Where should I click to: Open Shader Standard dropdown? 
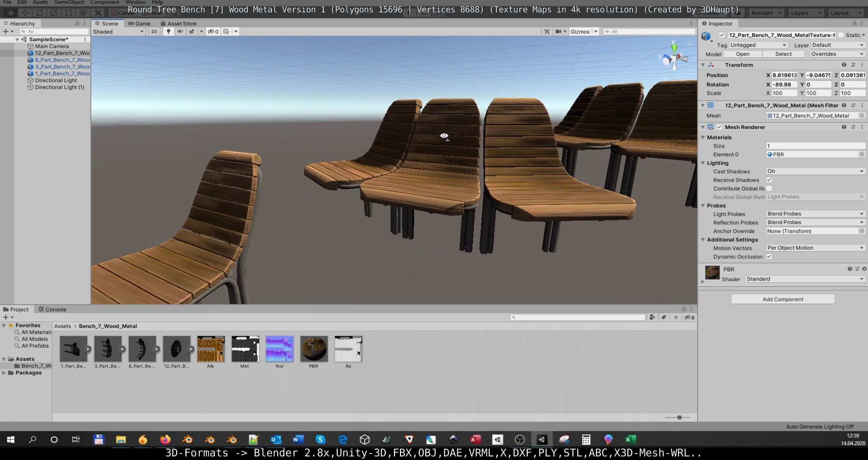pyautogui.click(x=805, y=279)
